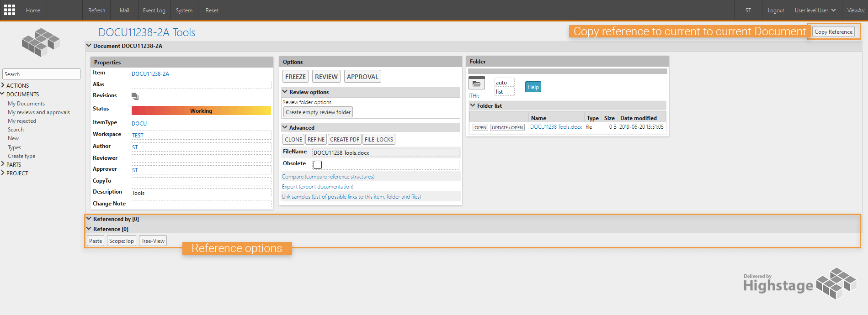Click the ITHit link
The image size is (868, 315).
click(474, 95)
